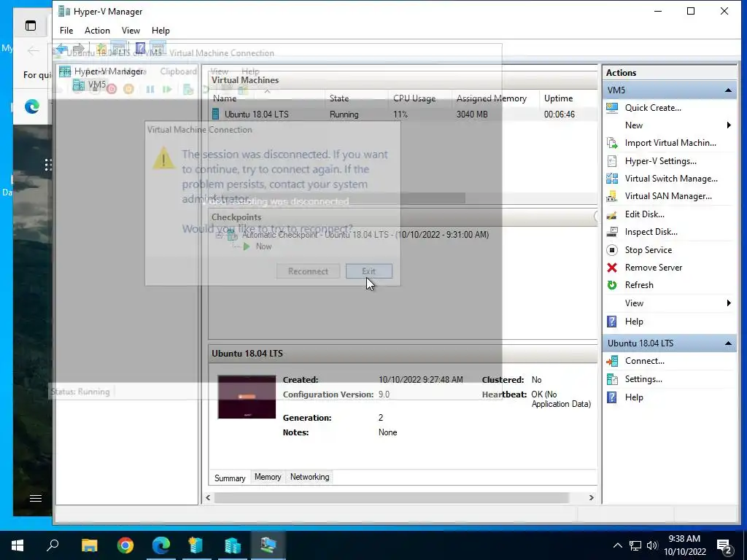This screenshot has width=747, height=560.
Task: Sort by the CPU Usage column header
Action: pos(420,98)
